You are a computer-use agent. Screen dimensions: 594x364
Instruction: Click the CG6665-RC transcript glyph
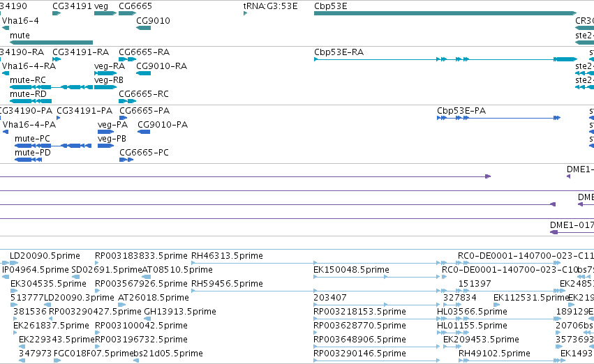click(127, 101)
